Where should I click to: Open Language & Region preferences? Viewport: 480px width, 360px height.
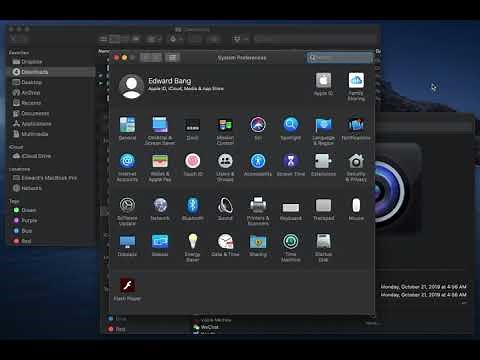[323, 130]
